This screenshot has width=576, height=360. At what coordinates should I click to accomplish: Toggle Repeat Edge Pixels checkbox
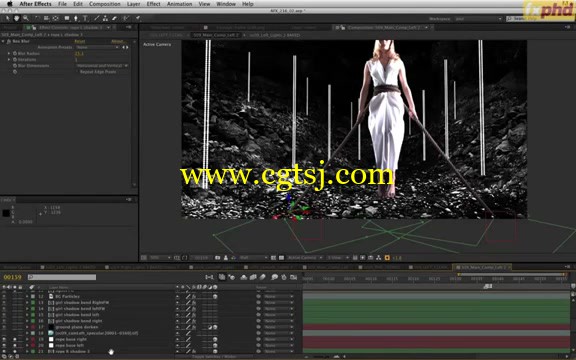[78, 72]
